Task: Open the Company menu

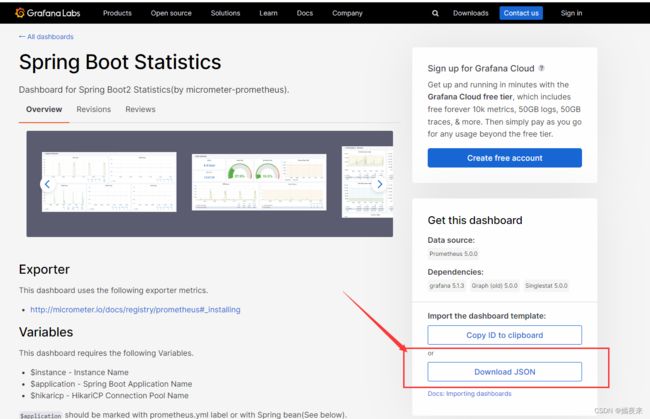Action: [347, 13]
